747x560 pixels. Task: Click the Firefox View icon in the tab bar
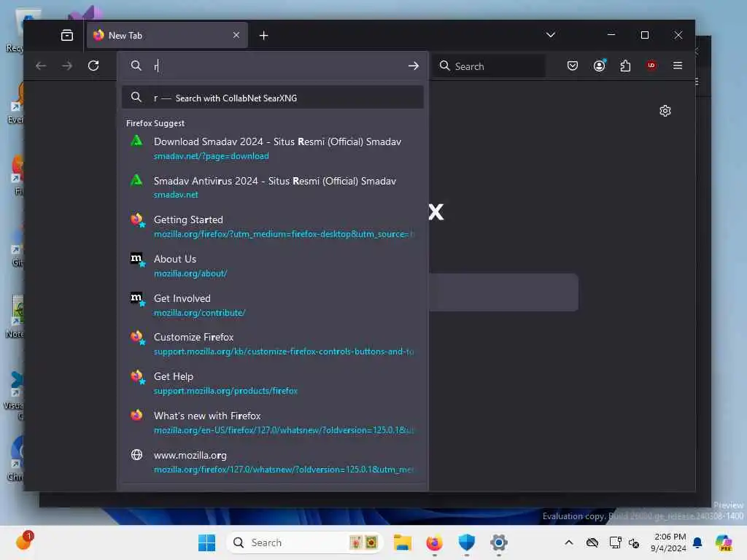click(67, 35)
